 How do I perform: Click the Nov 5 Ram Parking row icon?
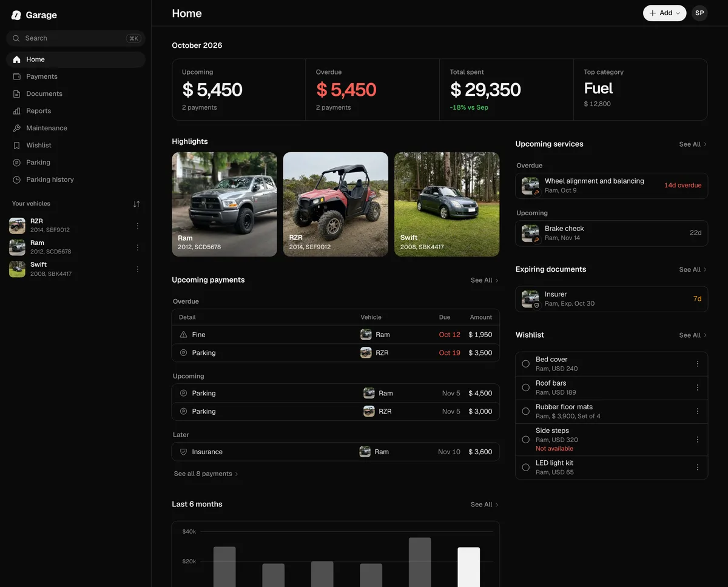[184, 393]
